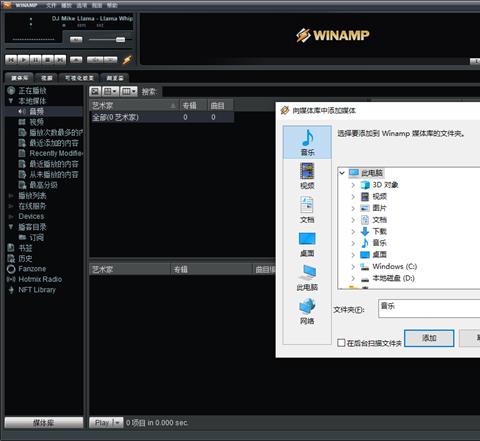Toggle shuffle mode button
Viewport: 480px width, 441px height.
(x=95, y=60)
